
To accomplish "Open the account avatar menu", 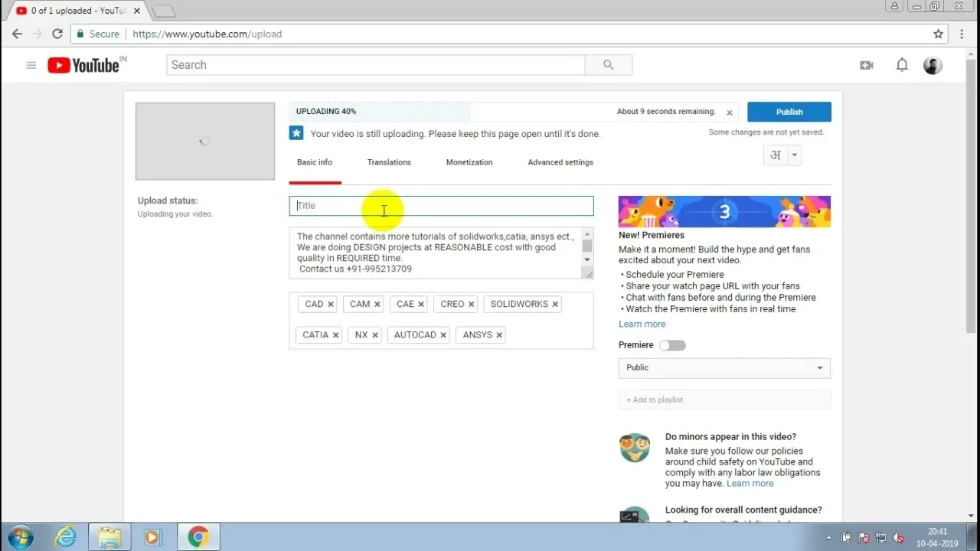I will 933,65.
